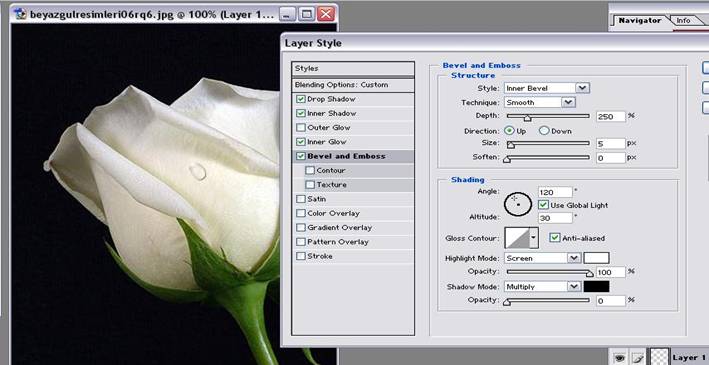Viewport: 709px width, 365px height.
Task: Enable the Gradient Overlay checkbox
Action: [301, 228]
